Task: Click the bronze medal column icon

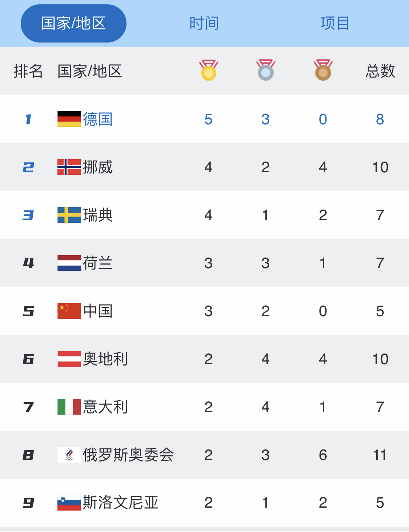Action: click(323, 70)
